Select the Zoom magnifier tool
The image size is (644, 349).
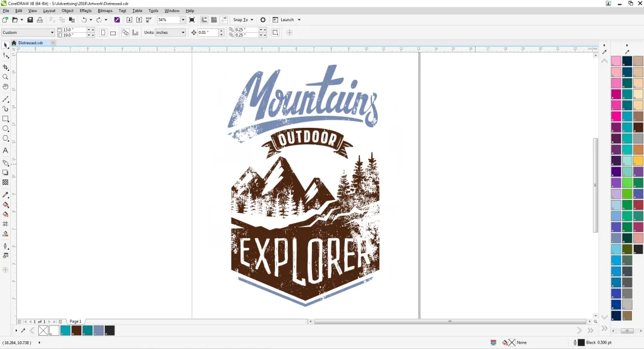pyautogui.click(x=5, y=77)
